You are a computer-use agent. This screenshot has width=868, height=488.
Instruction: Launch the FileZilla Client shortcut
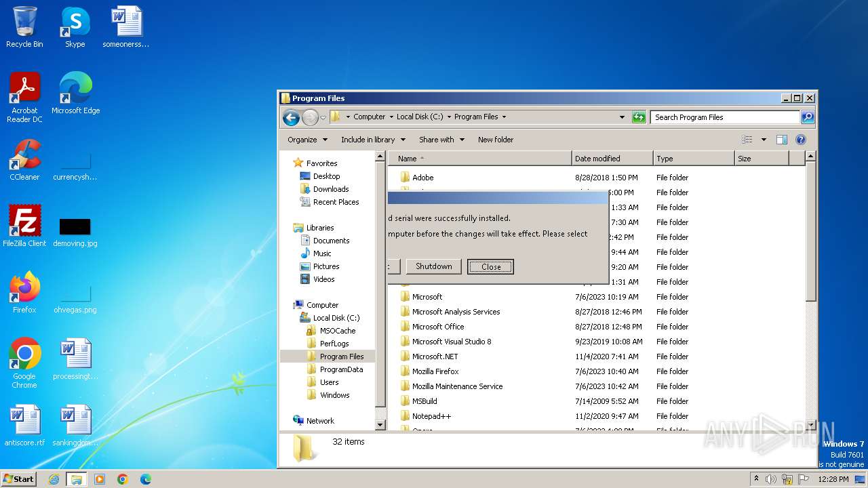[24, 226]
